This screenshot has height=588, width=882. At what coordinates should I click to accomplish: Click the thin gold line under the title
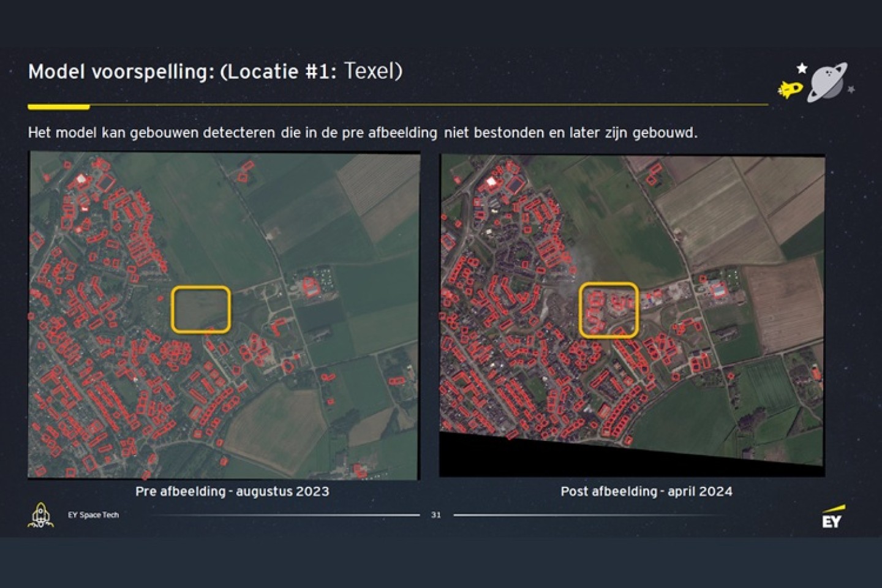(x=429, y=105)
